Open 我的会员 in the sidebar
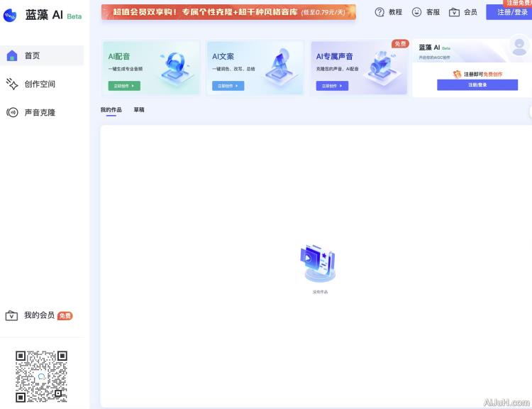532x409 pixels. (39, 315)
